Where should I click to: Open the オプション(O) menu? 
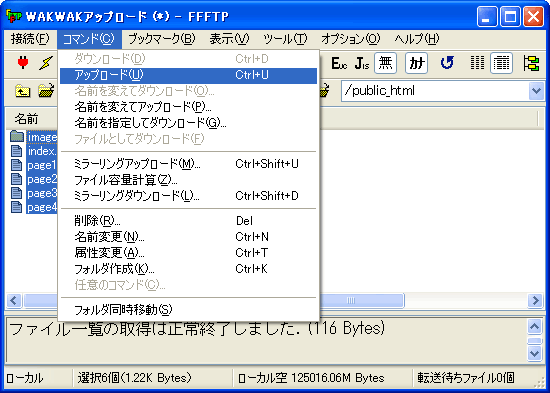pos(350,39)
